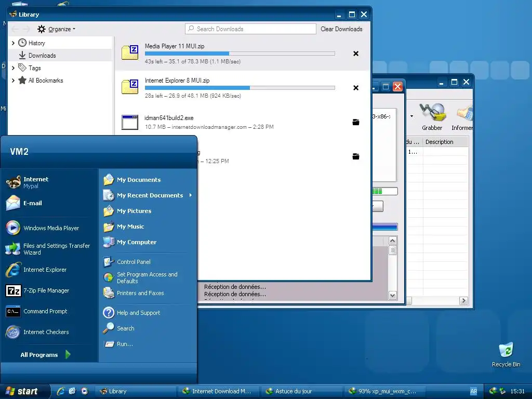
Task: Click Media Player 11 MUI.zip progress bar
Action: 240,54
